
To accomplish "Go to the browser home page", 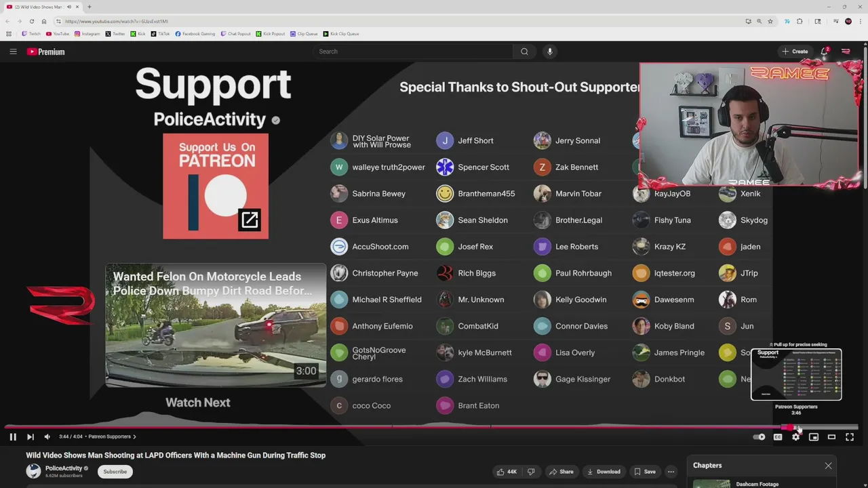I will tap(44, 21).
